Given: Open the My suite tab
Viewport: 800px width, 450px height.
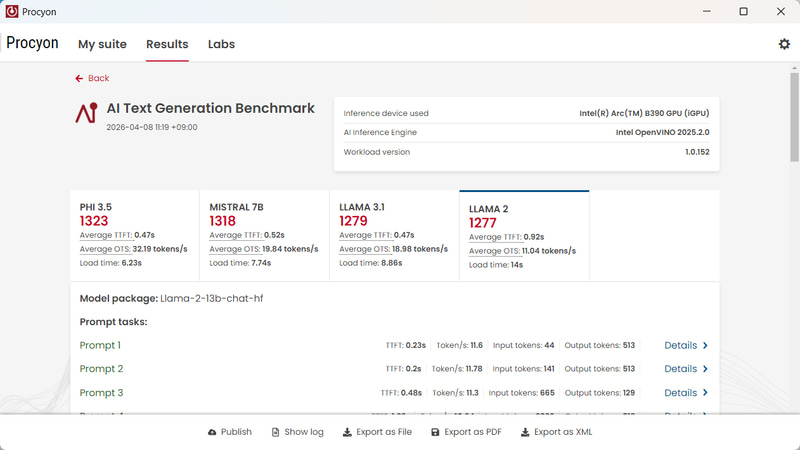Looking at the screenshot, I should click(x=102, y=44).
